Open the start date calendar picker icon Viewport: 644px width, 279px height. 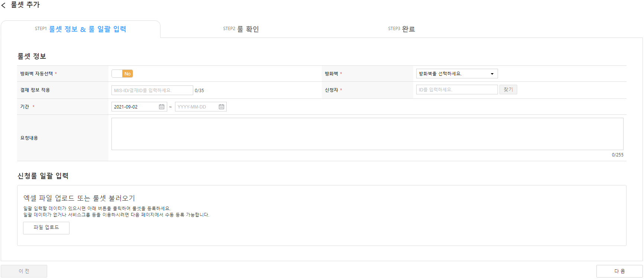pyautogui.click(x=162, y=107)
